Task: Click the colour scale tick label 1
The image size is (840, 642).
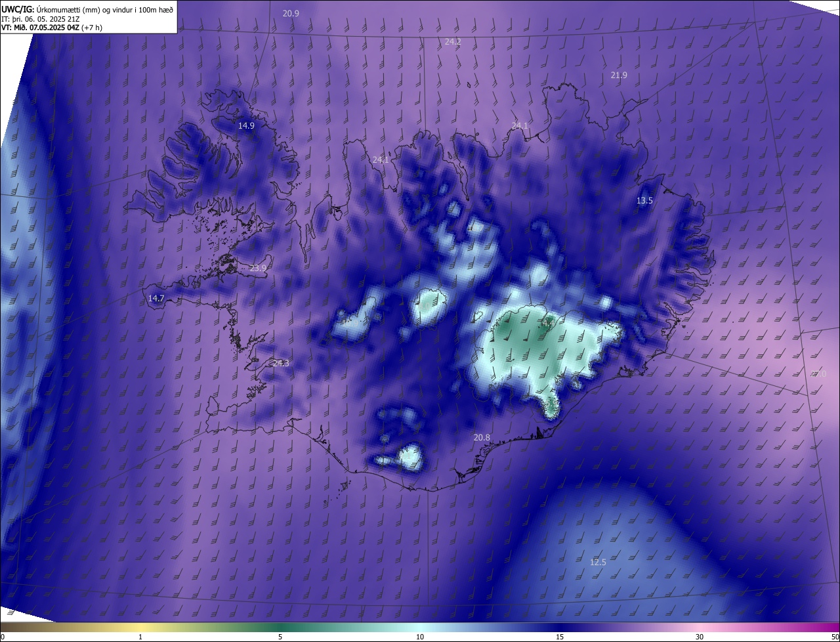Action: pos(140,637)
